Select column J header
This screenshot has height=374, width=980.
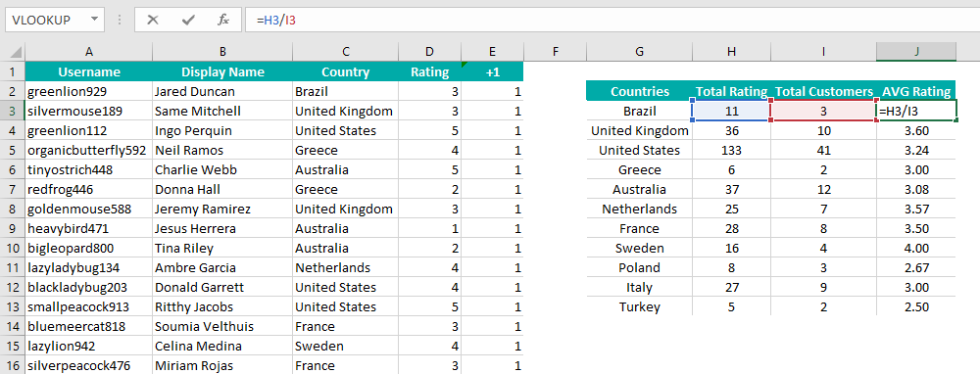tap(916, 52)
